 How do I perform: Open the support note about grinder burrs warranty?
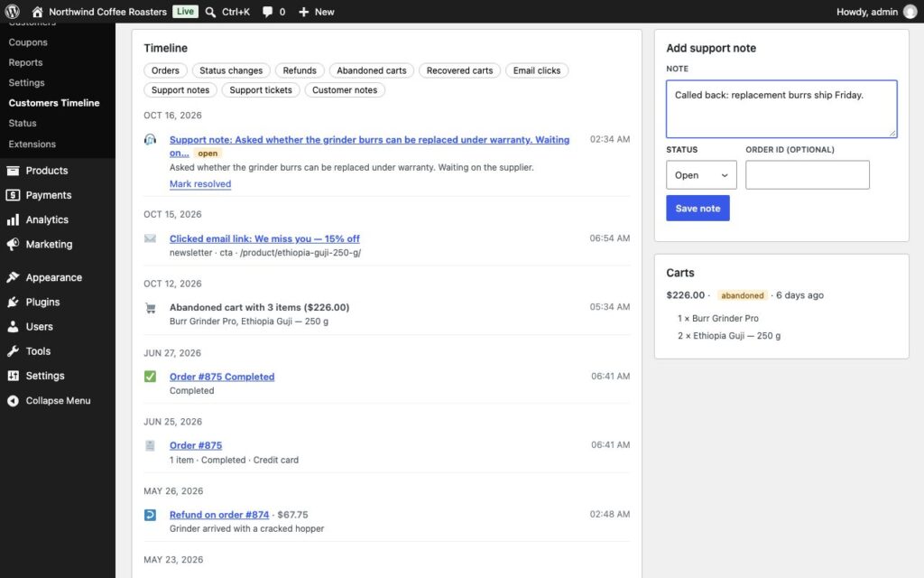[369, 146]
